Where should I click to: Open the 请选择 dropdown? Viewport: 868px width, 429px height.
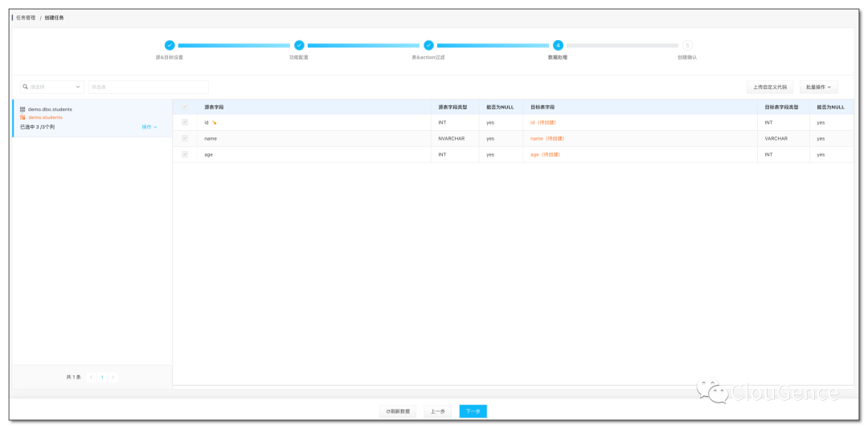[52, 87]
